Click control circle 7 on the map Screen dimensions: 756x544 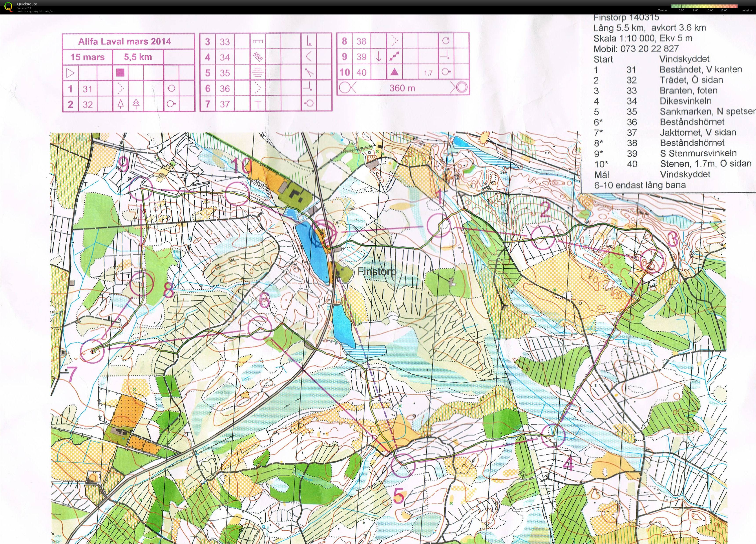(92, 351)
